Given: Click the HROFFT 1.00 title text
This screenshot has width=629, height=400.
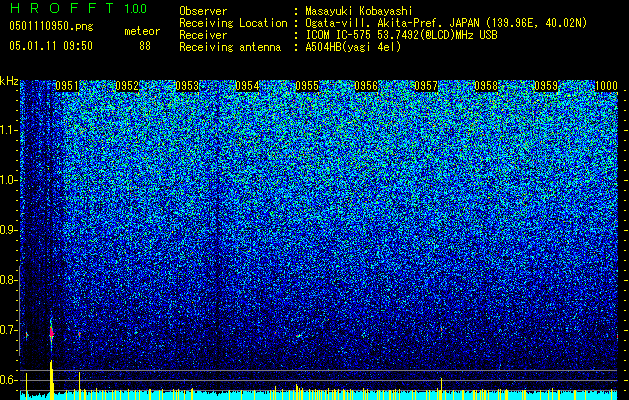Looking at the screenshot, I should click(x=78, y=8).
